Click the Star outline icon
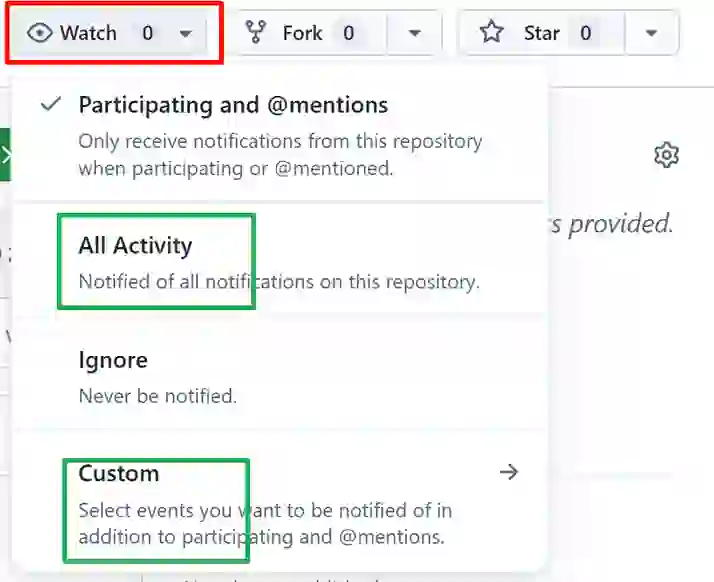714x582 pixels. [492, 32]
